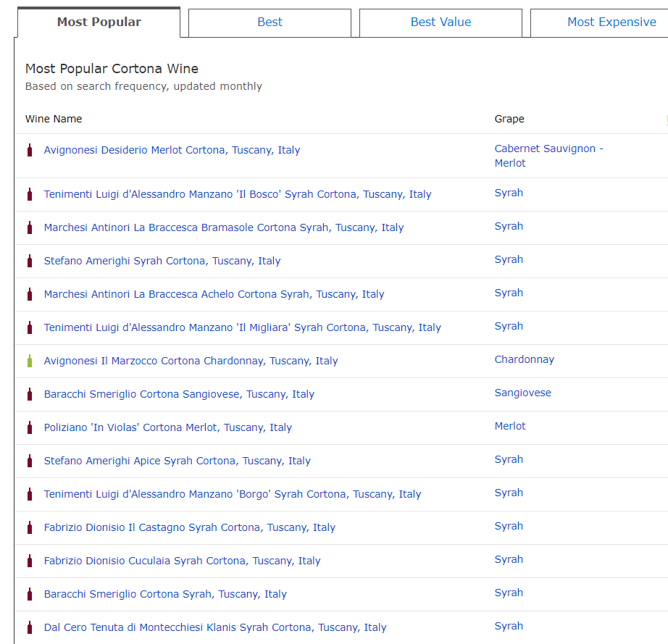Open Manzano 'Borgo' Syrah Cortona link
668x644 pixels.
(233, 493)
